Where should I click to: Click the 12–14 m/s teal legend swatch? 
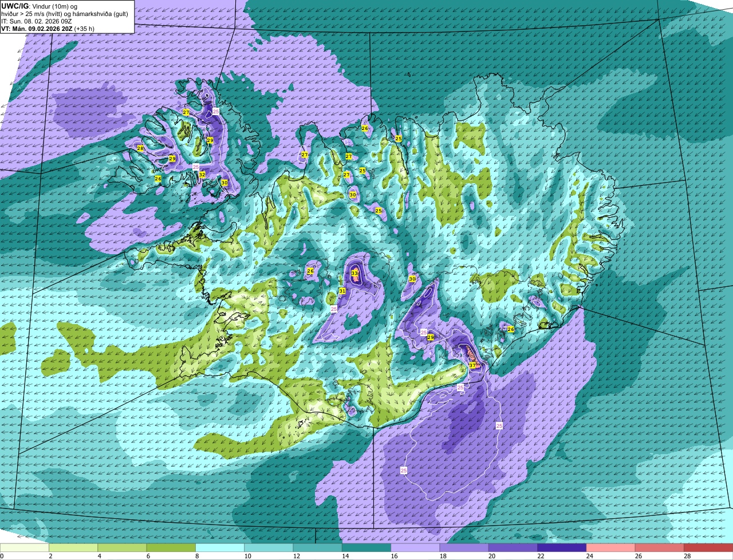tap(318, 547)
